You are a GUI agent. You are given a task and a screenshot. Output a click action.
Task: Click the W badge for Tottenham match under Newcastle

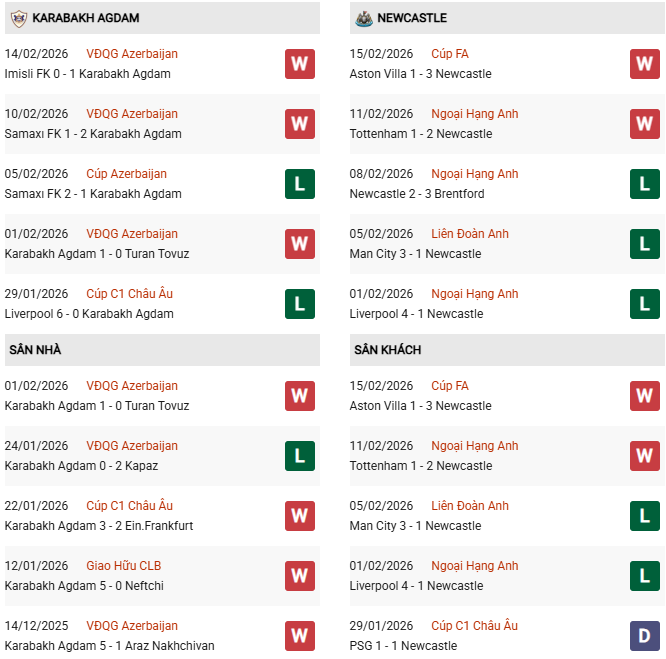644,124
